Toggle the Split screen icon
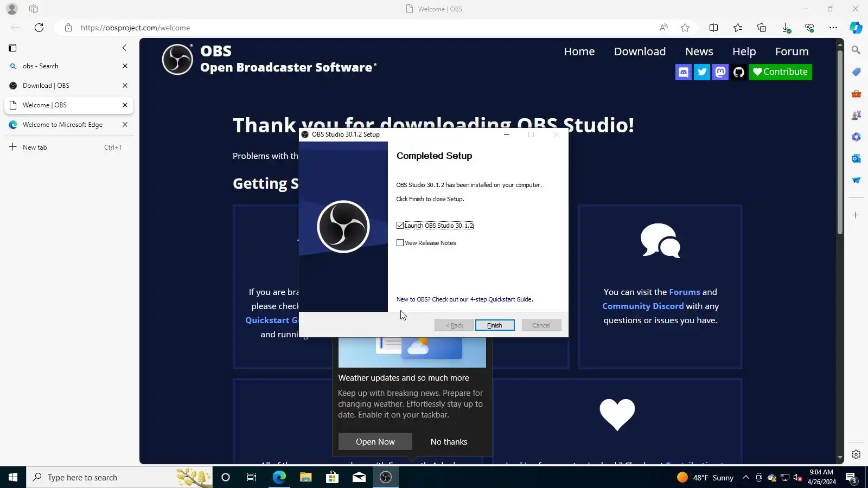The image size is (868, 488). tap(714, 28)
